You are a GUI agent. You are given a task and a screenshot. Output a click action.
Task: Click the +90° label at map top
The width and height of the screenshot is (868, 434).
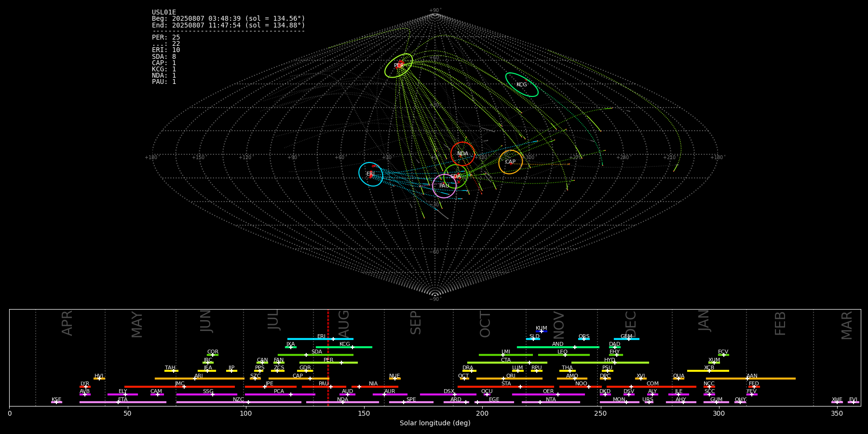(x=435, y=10)
